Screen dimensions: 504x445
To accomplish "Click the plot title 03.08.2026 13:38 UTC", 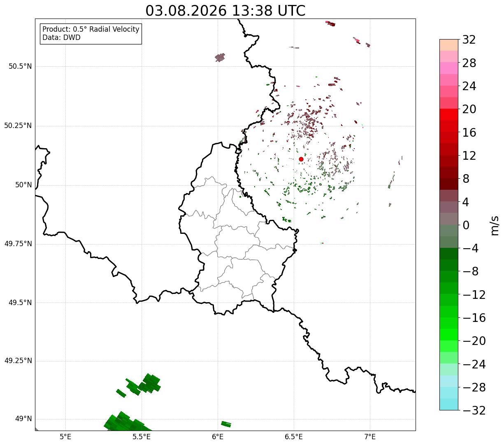I will point(225,11).
